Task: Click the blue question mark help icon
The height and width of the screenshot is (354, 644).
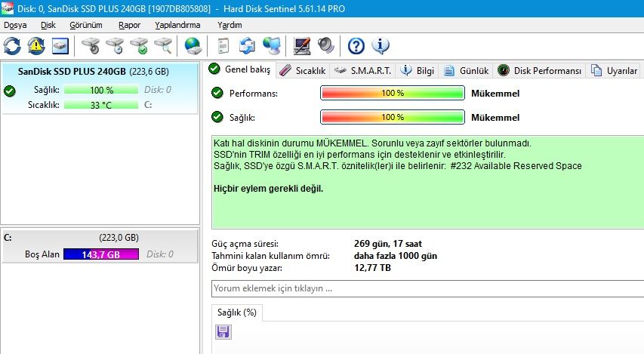Action: (x=356, y=45)
